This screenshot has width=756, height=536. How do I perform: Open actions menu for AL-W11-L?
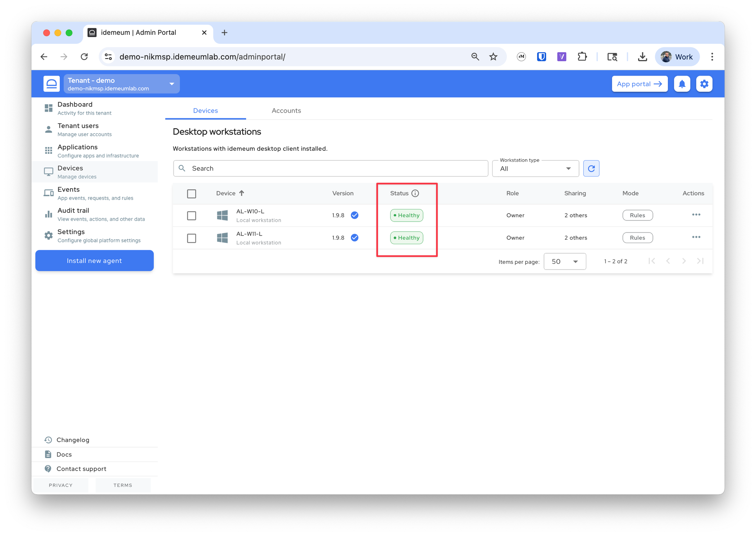pyautogui.click(x=696, y=237)
